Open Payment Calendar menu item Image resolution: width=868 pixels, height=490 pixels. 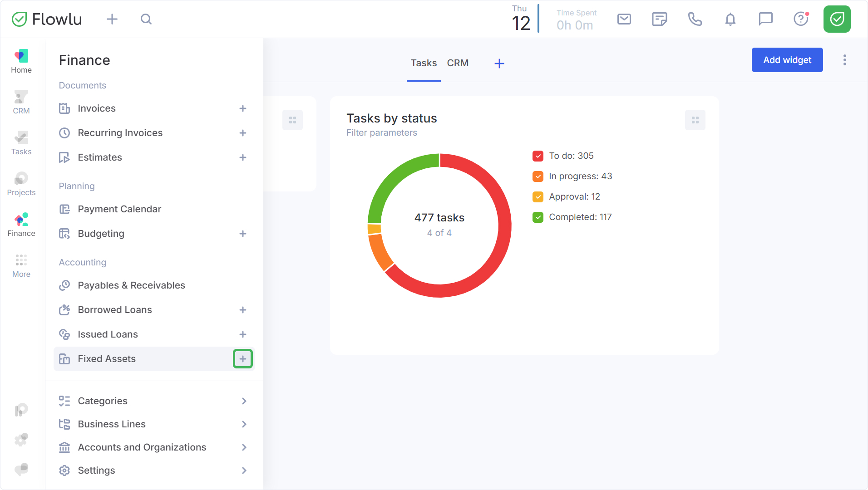tap(119, 209)
